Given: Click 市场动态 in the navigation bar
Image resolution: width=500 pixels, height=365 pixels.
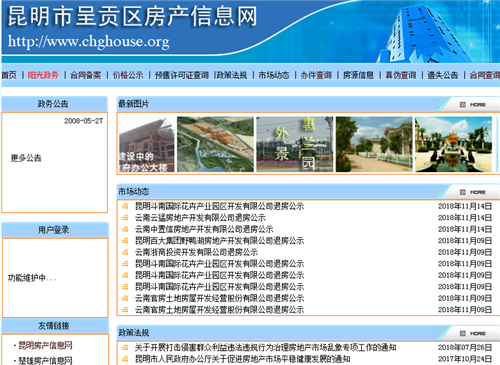Looking at the screenshot, I should click(274, 75).
